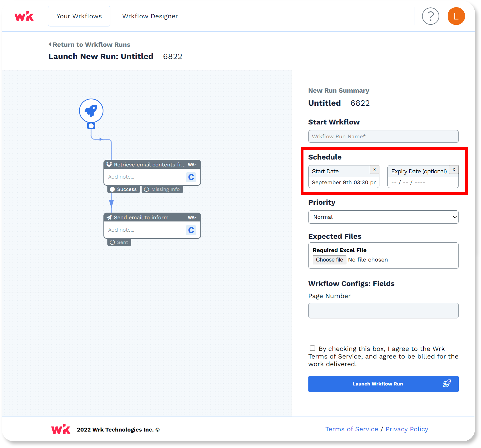Click the 2022 Wrk Technologies Inc. text

[x=118, y=430]
